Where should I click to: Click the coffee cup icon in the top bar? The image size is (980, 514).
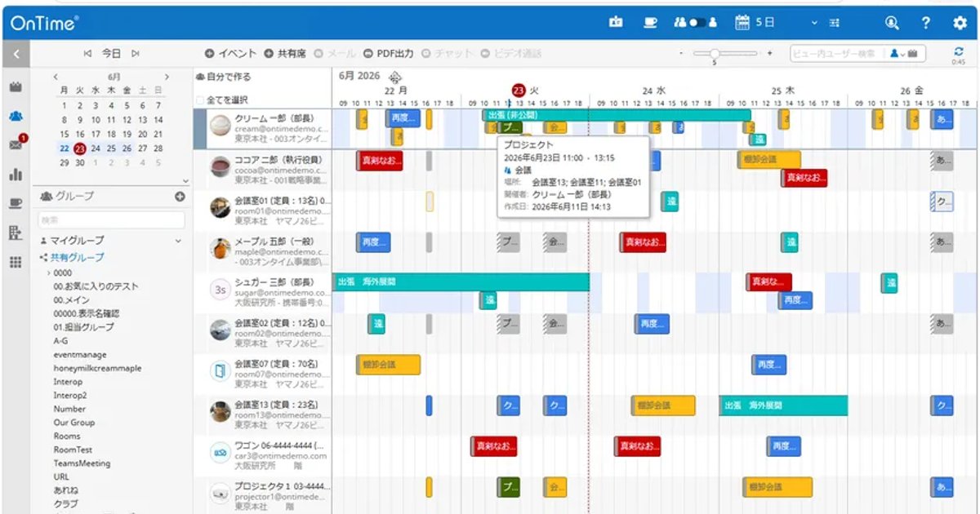coord(650,23)
